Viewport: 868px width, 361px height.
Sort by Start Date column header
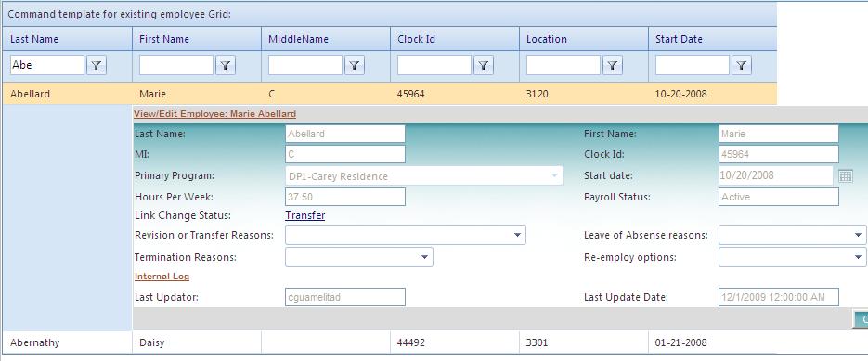679,39
